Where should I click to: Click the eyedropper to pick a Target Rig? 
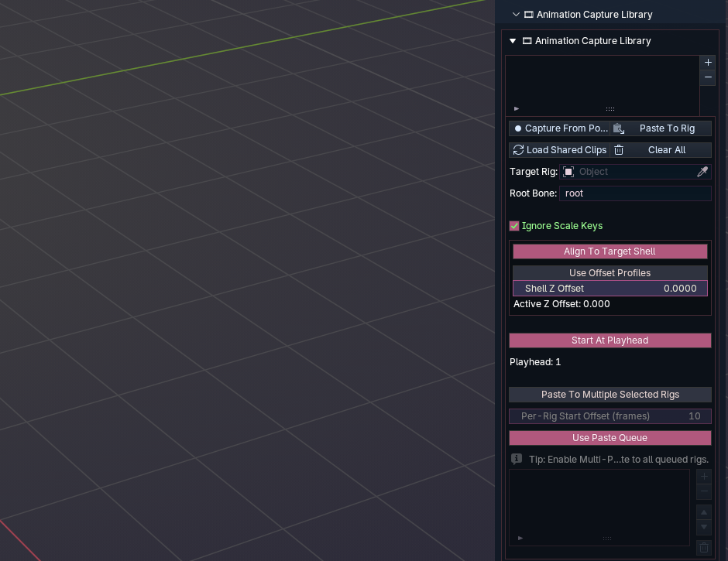[x=702, y=171]
